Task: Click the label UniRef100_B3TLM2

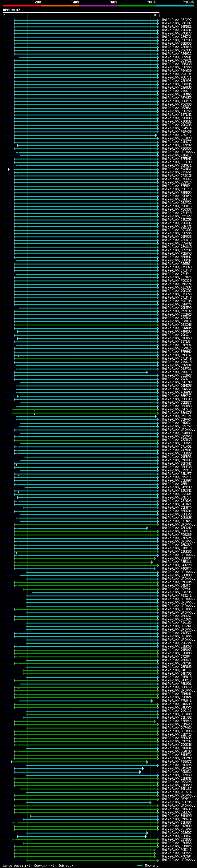Action: [176, 115]
